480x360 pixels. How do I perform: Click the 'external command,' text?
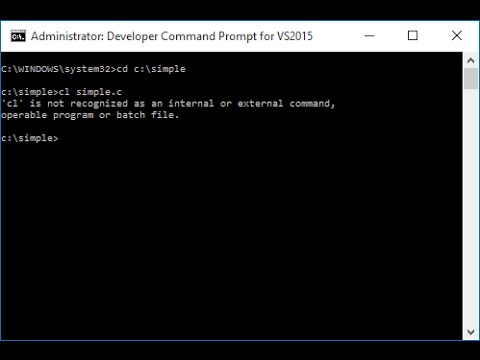(x=286, y=104)
